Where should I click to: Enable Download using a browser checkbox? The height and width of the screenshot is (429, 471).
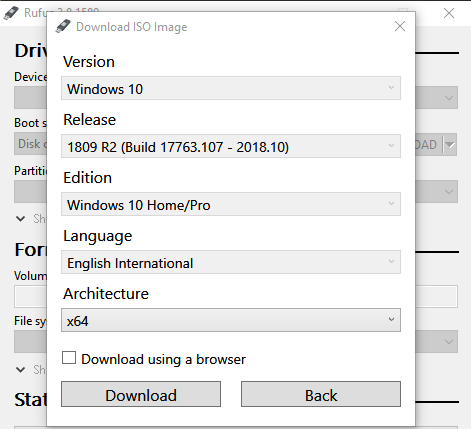(69, 358)
